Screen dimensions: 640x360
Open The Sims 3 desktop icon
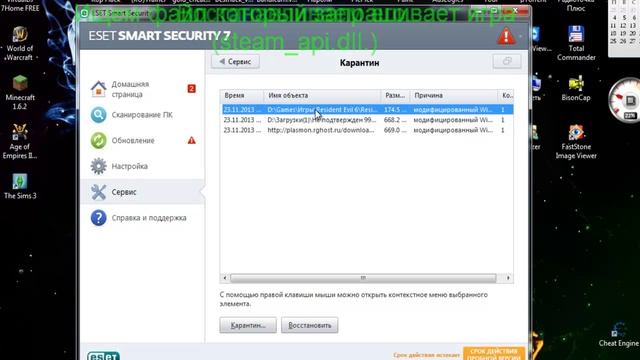point(20,187)
